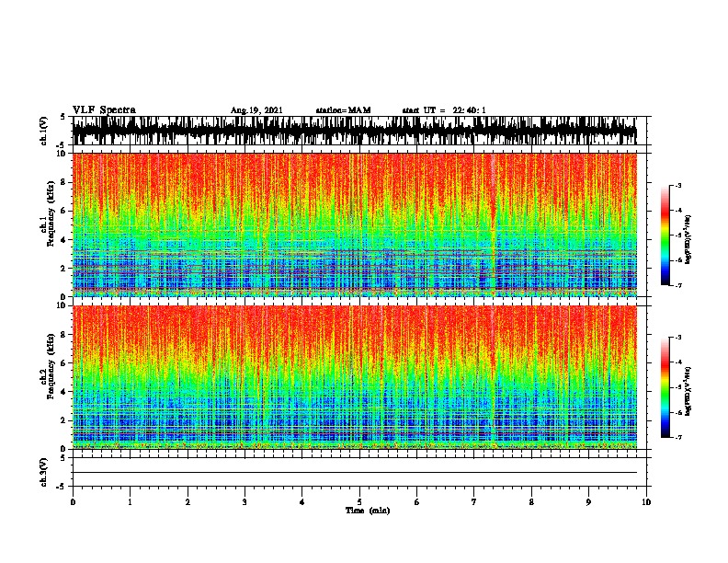Click the time axis tick label "2"
The height and width of the screenshot is (563, 728).
(x=188, y=501)
